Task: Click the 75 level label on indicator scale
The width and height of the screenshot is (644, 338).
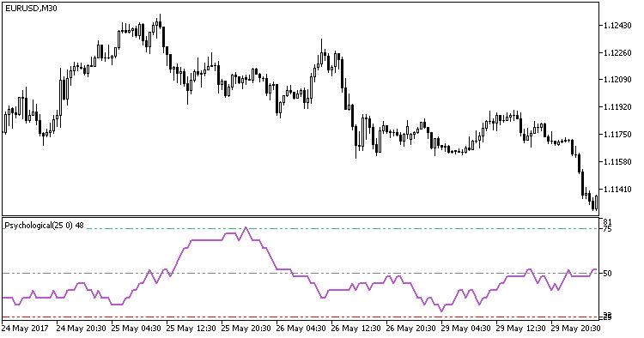Action: pos(607,229)
